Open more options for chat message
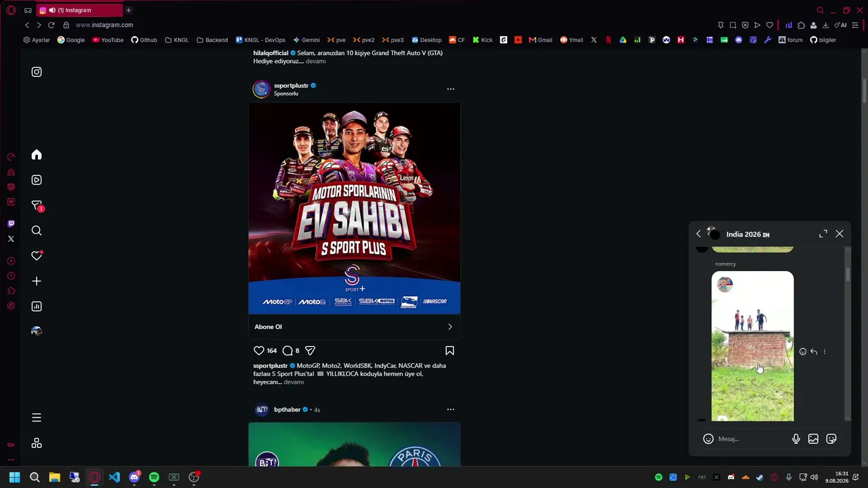This screenshot has height=488, width=868. 825,352
